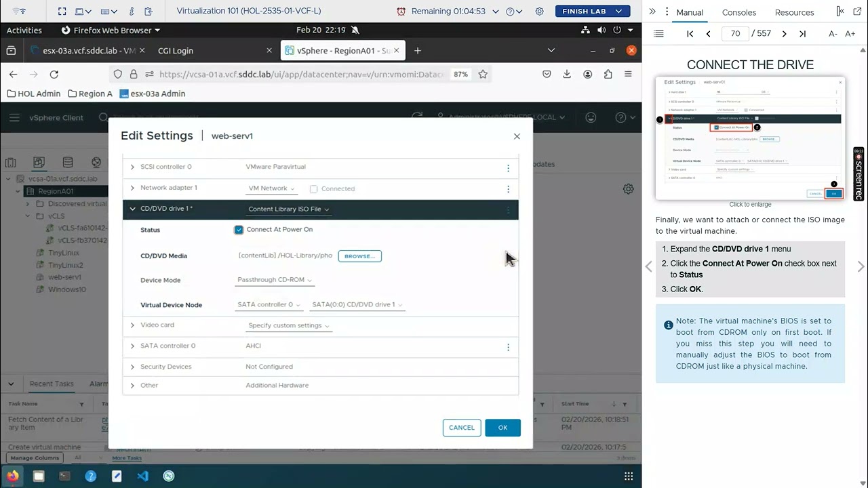Open the Help icon in the dock
Screen dimensions: 868x488
[90, 476]
